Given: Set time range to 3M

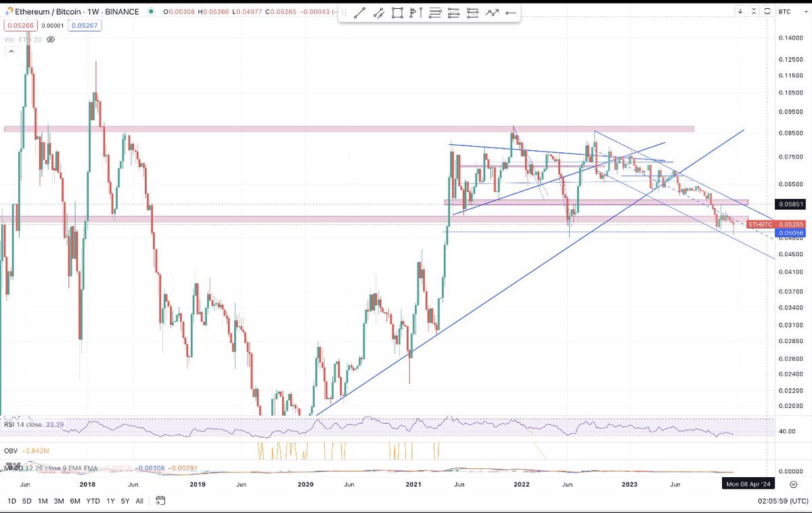Looking at the screenshot, I should [60, 501].
